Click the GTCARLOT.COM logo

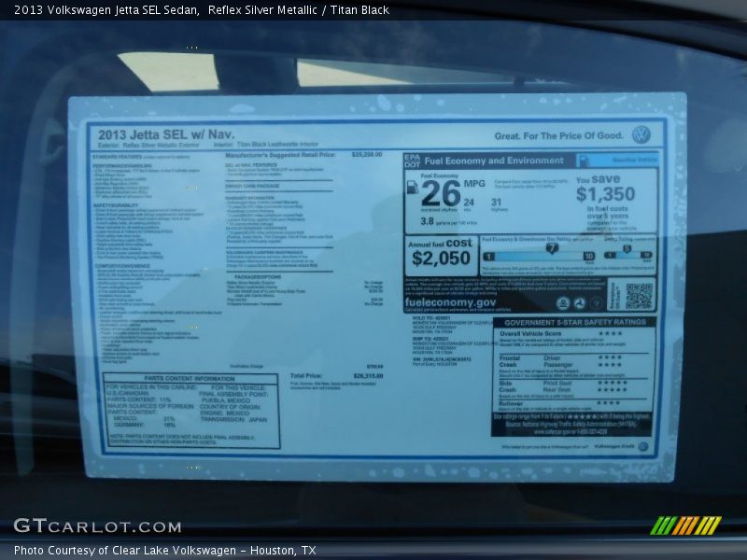[x=98, y=526]
